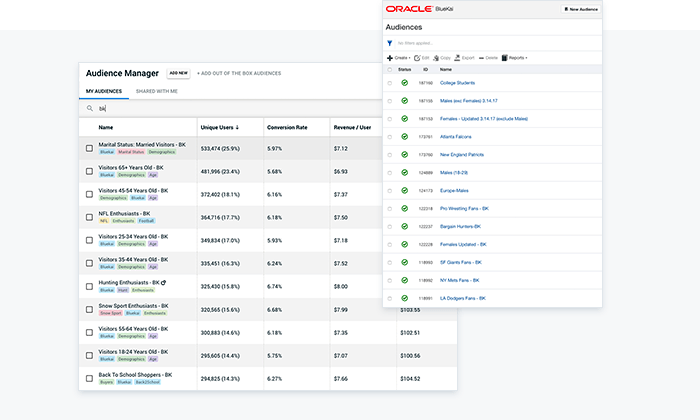Open the Create dropdown in BlueKai toolbar
This screenshot has width=700, height=420.
tap(399, 58)
